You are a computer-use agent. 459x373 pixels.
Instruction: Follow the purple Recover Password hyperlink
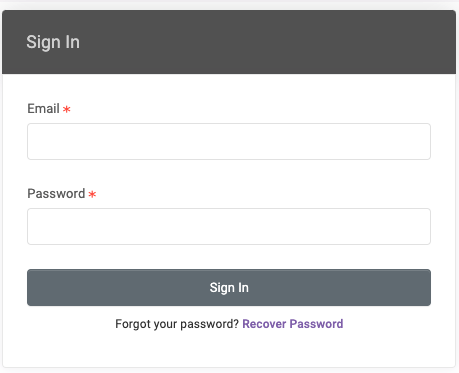click(293, 324)
